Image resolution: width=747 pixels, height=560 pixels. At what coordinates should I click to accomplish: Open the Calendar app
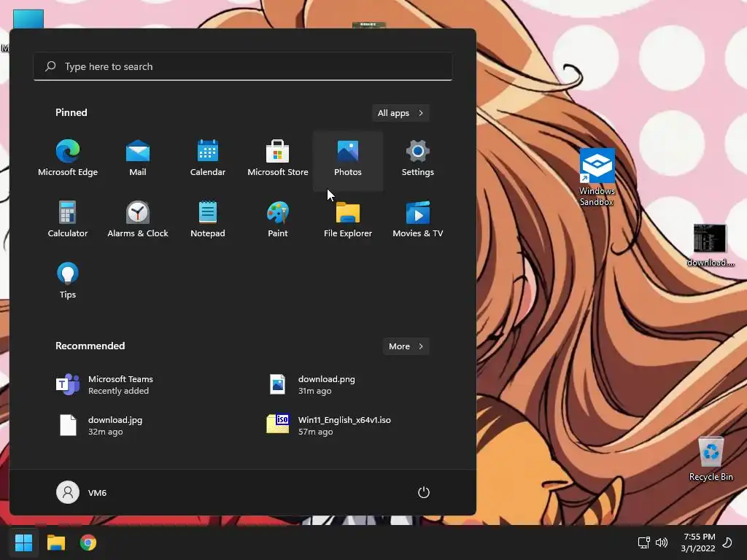208,159
